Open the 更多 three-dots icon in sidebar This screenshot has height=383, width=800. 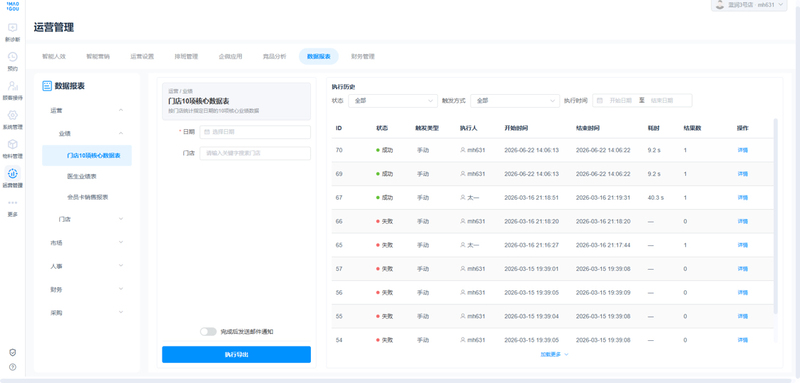coord(13,203)
